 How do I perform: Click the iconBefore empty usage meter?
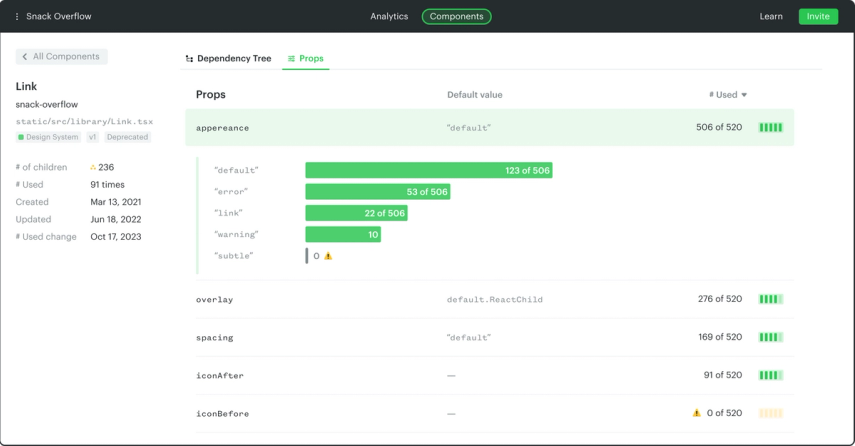771,413
